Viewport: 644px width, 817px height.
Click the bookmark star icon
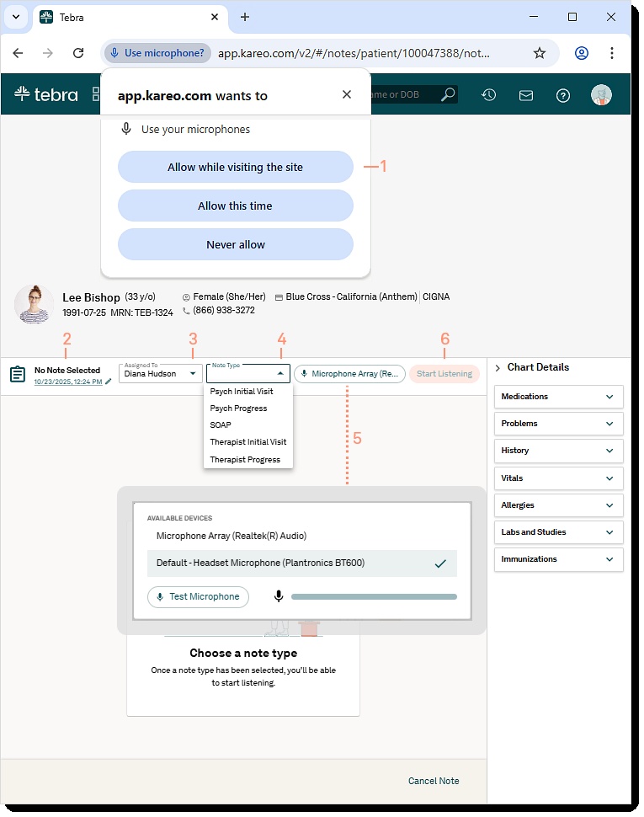click(x=540, y=52)
